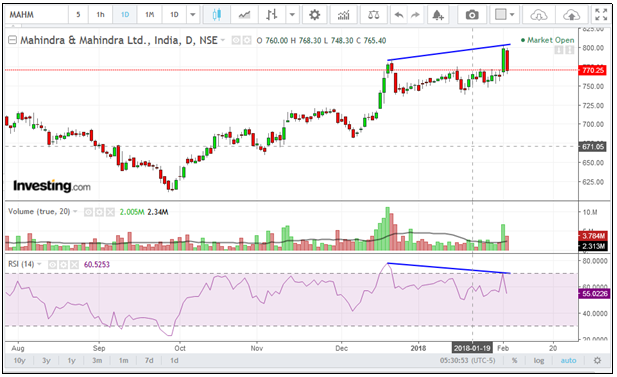This screenshot has height=377, width=617.
Task: Open chart scale settings gear at bottom right
Action: tap(597, 360)
